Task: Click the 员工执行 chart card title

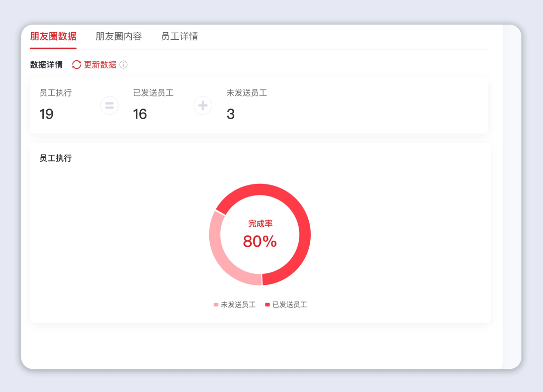Action: tap(56, 158)
